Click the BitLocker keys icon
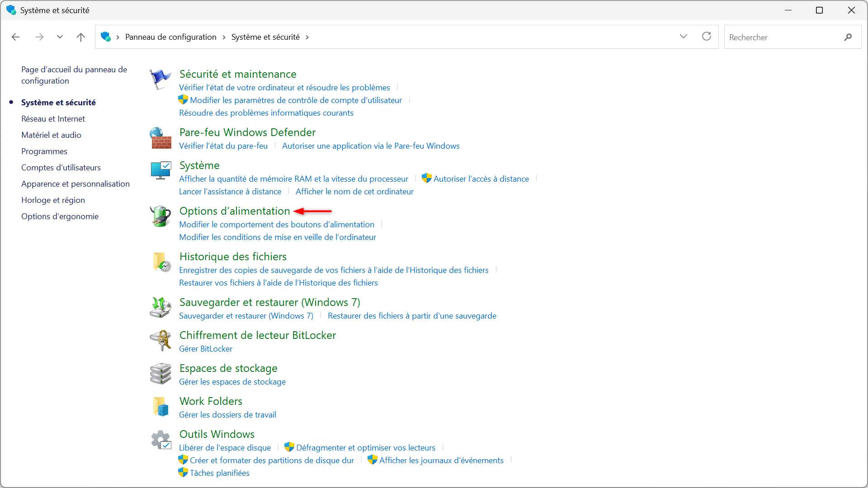868x488 pixels. point(160,340)
